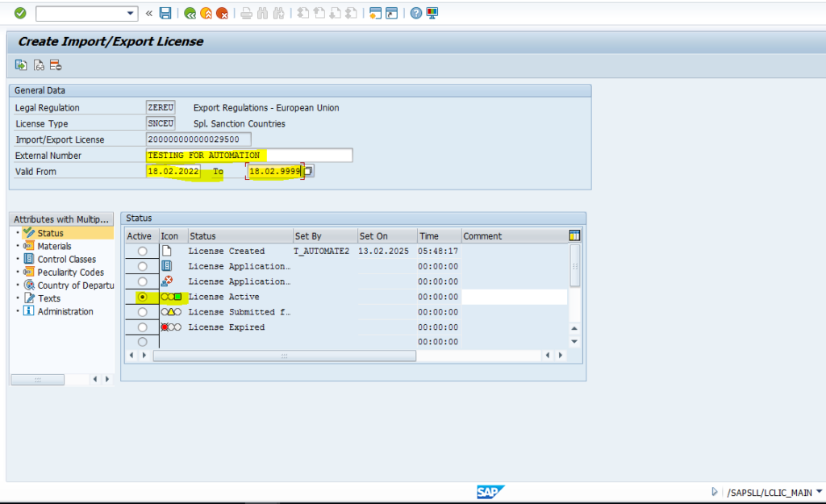Screen dimensions: 826x504
Task: Open the table settings icon in Status grid
Action: pos(574,235)
